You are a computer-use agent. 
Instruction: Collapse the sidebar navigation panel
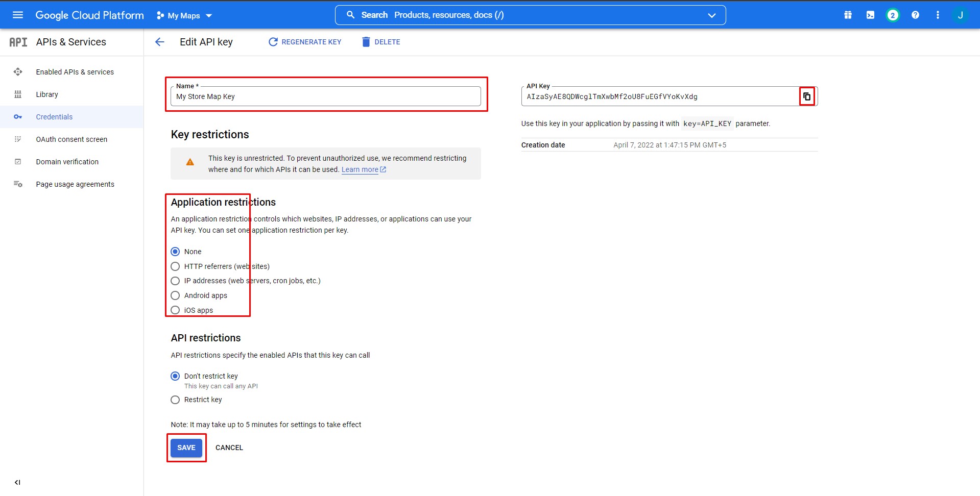pyautogui.click(x=17, y=482)
